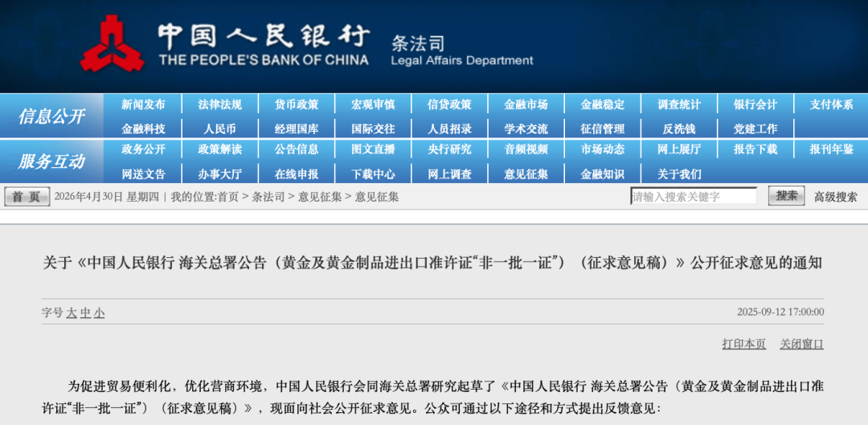
Task: Go to 关于我们 page
Action: point(679,174)
